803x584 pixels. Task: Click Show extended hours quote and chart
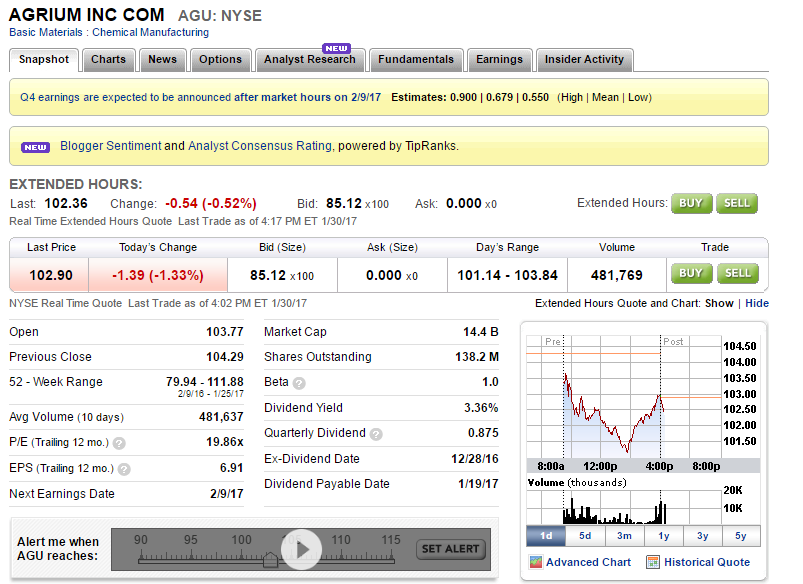point(719,303)
